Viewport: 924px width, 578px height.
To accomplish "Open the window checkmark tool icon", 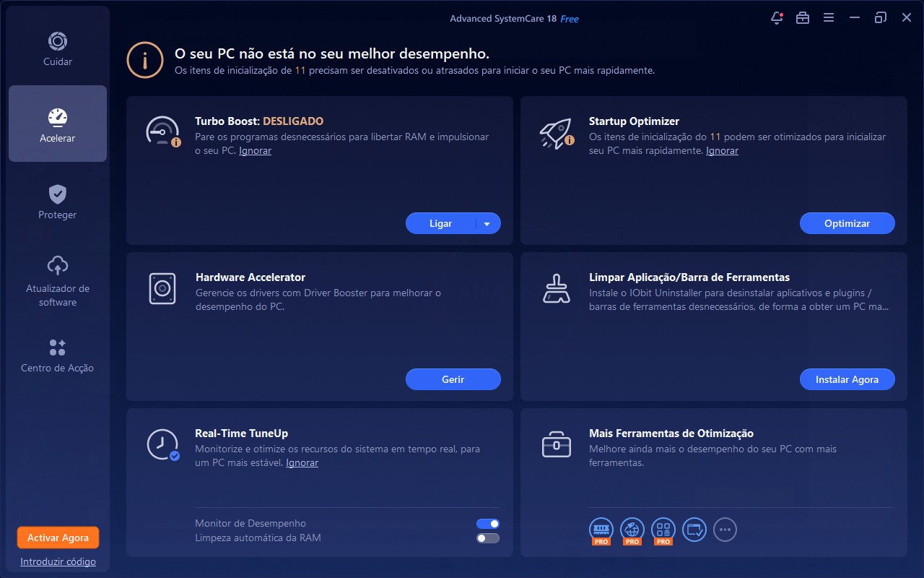I will tap(694, 530).
